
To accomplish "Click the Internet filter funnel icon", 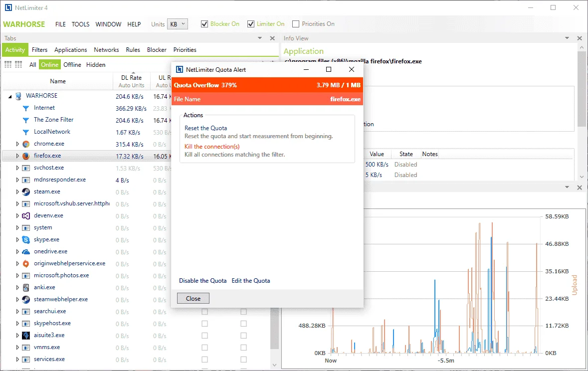I will (26, 108).
